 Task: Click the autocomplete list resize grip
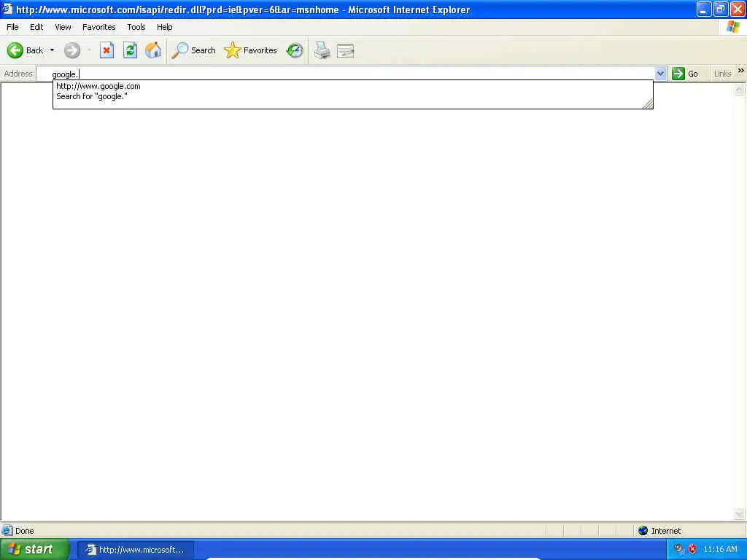[648, 104]
